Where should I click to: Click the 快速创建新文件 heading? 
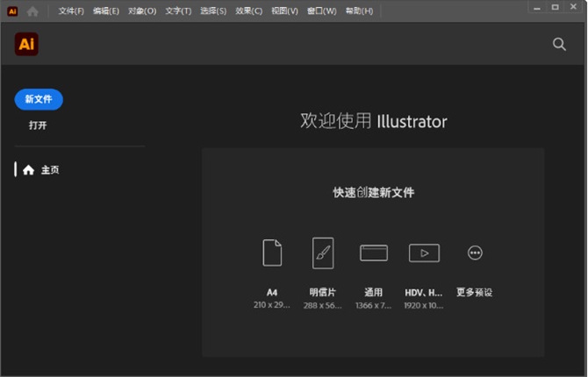pyautogui.click(x=374, y=193)
